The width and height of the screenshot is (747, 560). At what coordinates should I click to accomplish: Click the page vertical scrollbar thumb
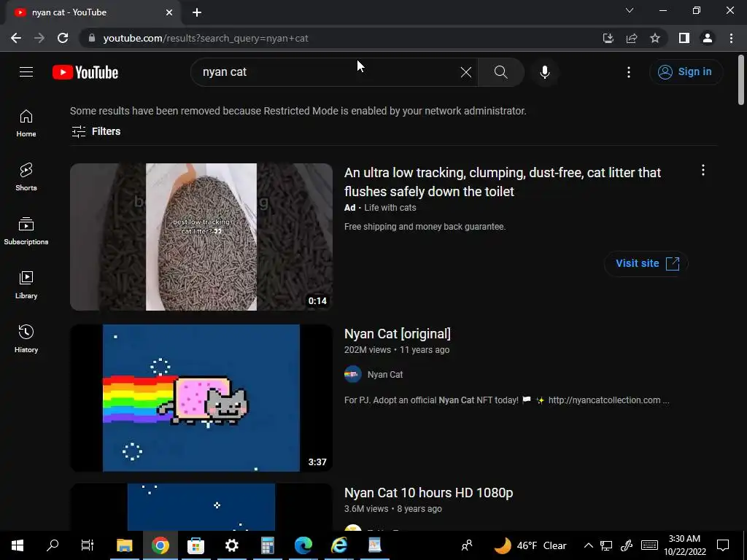741,80
